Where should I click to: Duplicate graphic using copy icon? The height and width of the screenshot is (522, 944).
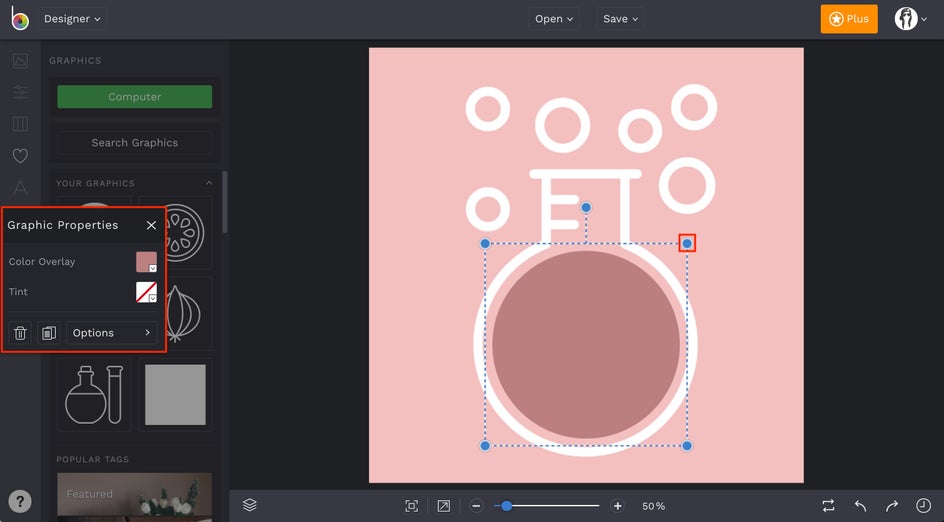coord(49,333)
